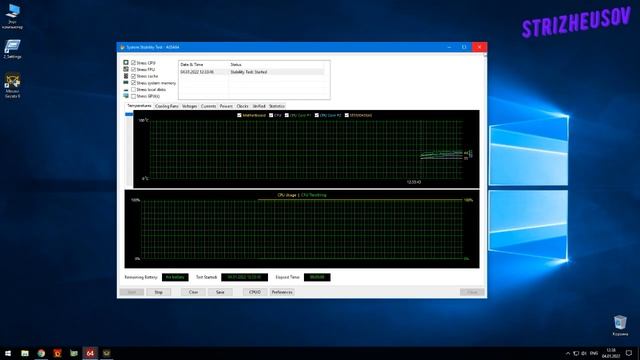Show hidden system tray icons
The height and width of the screenshot is (360, 640).
(x=567, y=353)
